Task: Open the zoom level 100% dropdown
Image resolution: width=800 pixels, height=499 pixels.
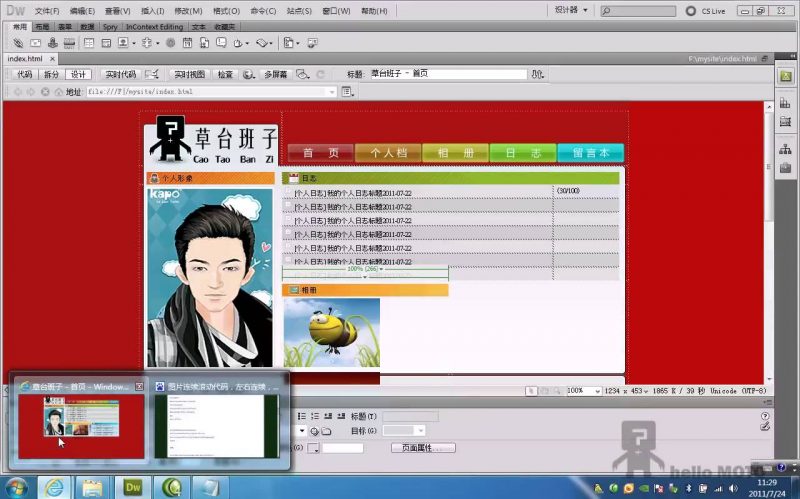Action: point(589,390)
